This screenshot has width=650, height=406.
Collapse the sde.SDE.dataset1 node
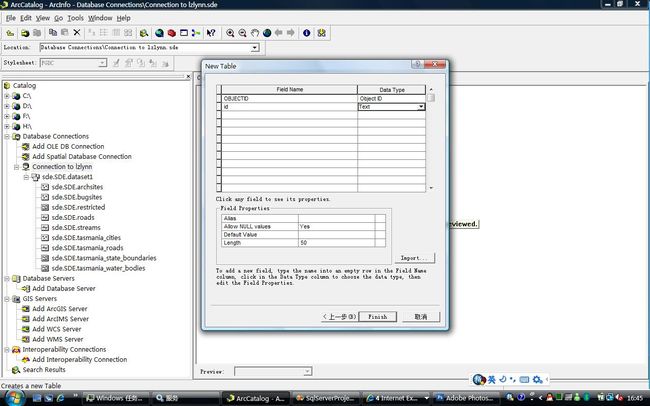[x=26, y=177]
